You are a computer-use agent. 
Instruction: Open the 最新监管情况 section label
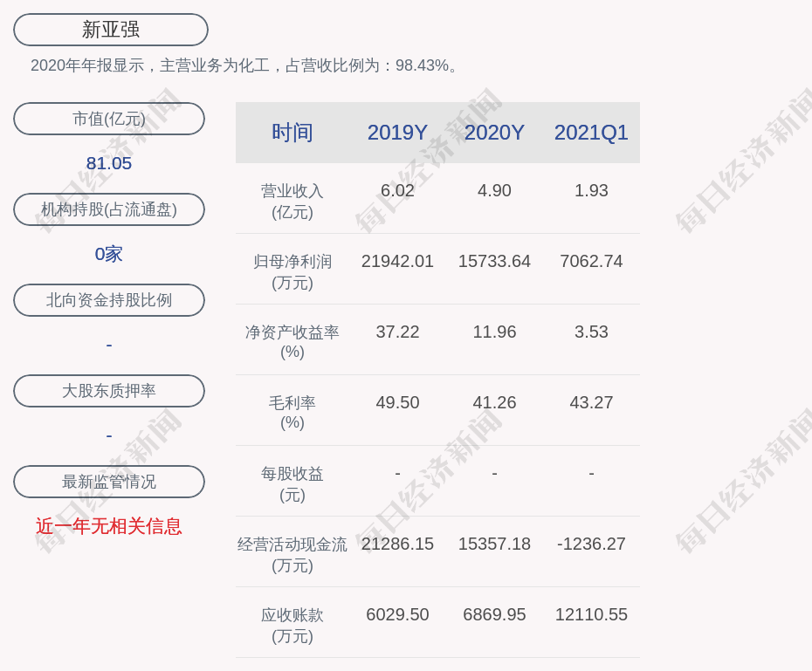pos(109,482)
